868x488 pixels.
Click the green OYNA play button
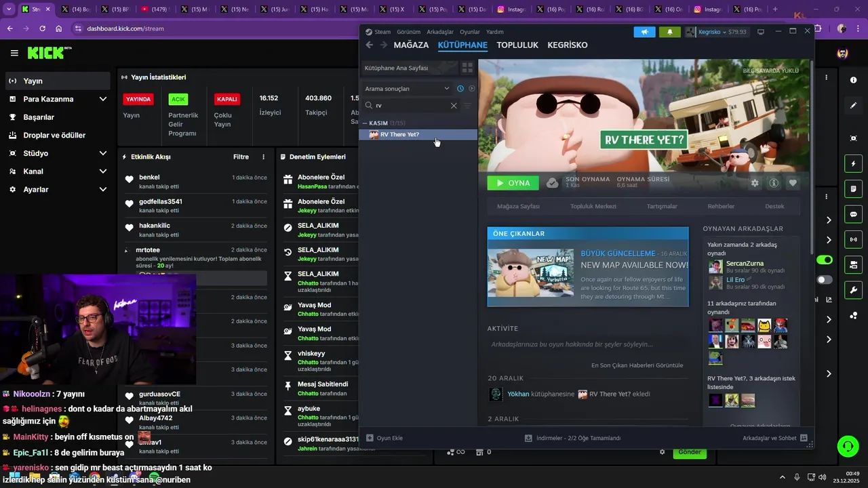[513, 183]
